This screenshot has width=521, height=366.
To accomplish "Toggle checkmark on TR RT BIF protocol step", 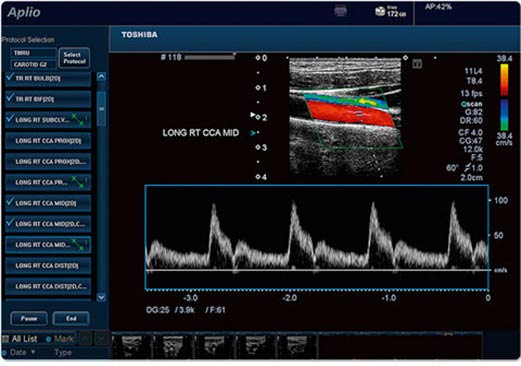I will (x=10, y=98).
